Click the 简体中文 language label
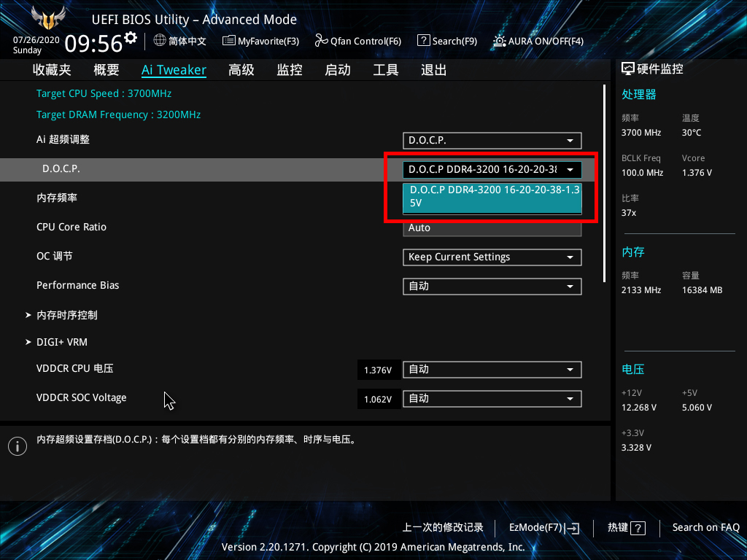 tap(187, 41)
